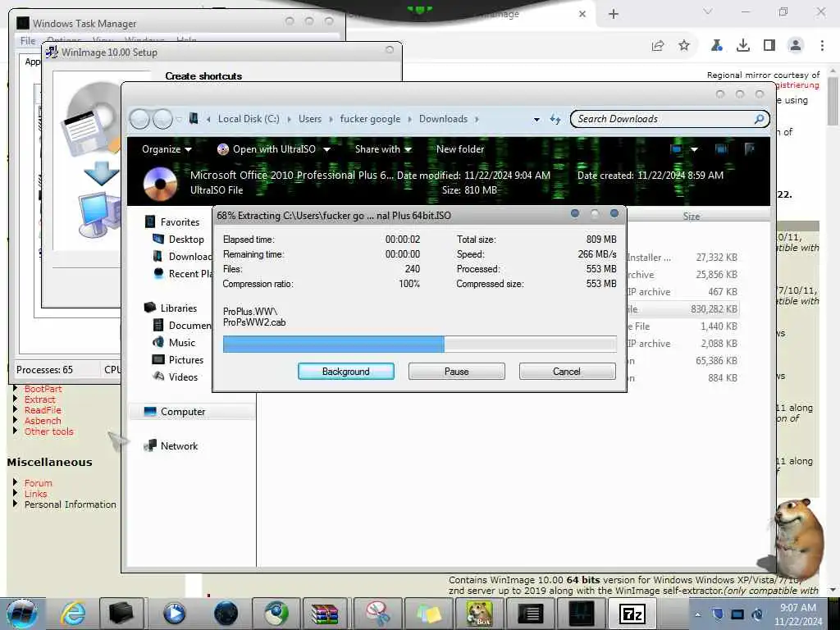Click the Change your view icon
The height and width of the screenshot is (630, 840).
pos(676,149)
